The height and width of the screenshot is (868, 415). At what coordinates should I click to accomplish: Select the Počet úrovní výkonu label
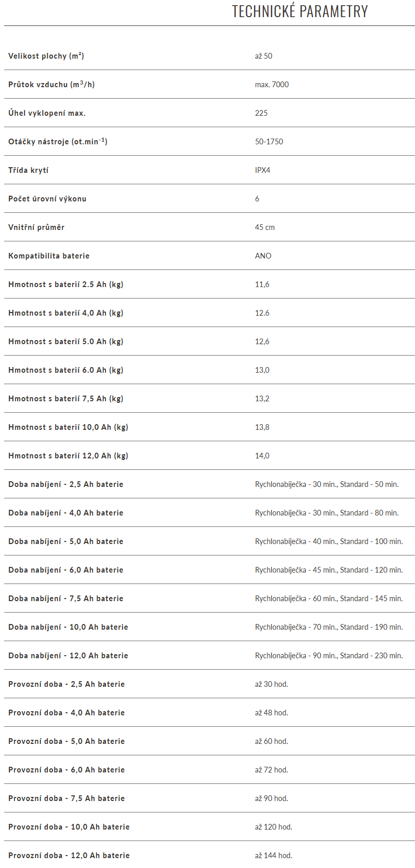[47, 199]
